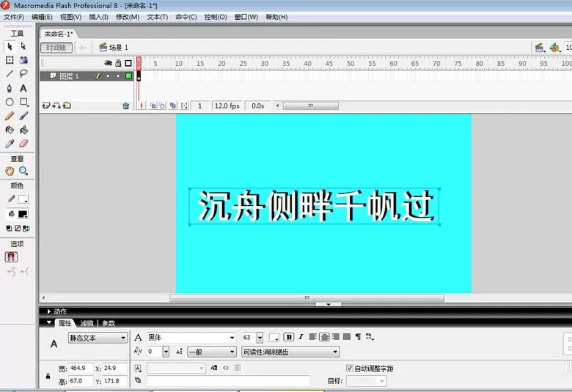Viewport: 572px width, 392px height.
Task: Click the Edit Symbols icon
Action: point(555,48)
